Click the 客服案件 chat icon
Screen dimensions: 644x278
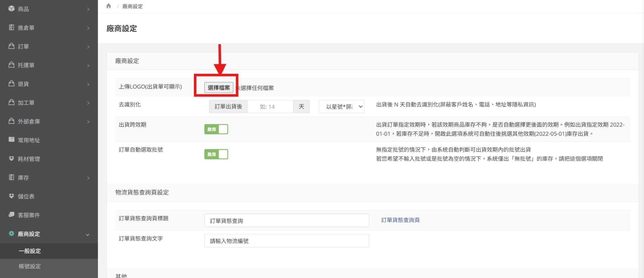11,215
